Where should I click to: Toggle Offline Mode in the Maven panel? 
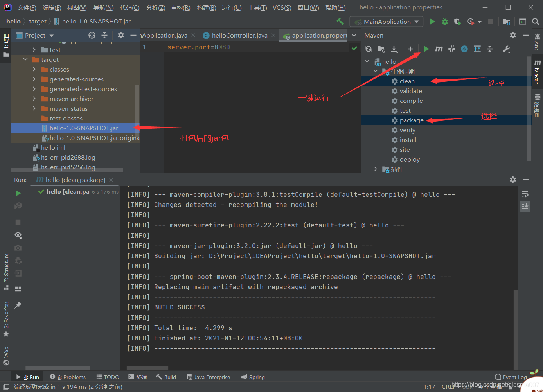coord(464,49)
